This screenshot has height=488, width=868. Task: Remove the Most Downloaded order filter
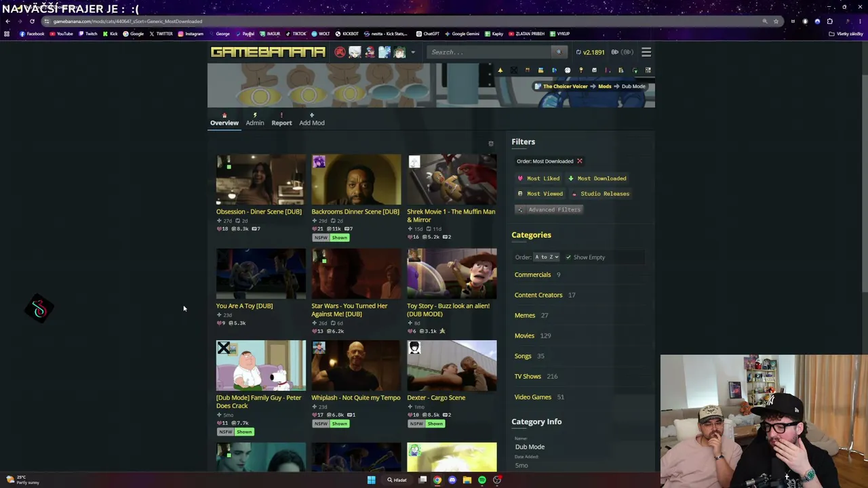[x=580, y=161]
